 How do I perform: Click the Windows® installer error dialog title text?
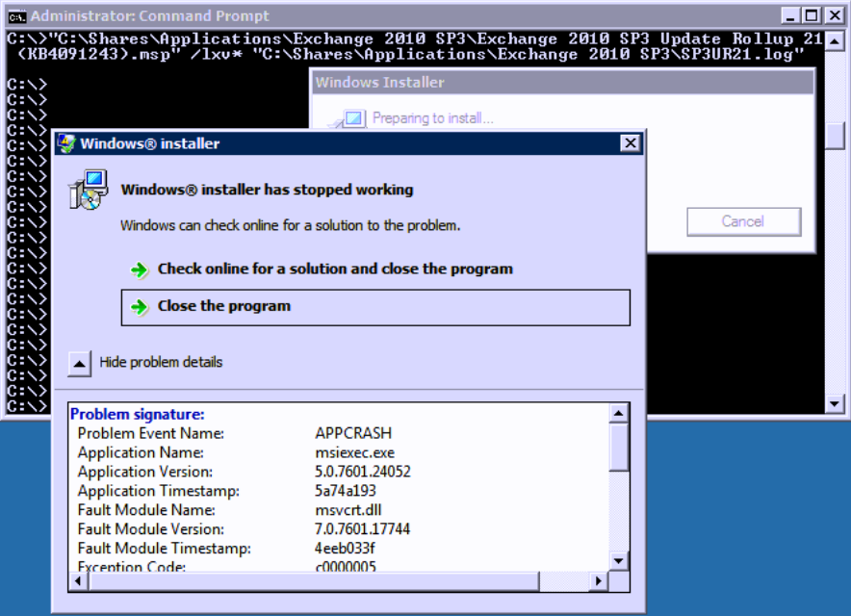coord(150,143)
